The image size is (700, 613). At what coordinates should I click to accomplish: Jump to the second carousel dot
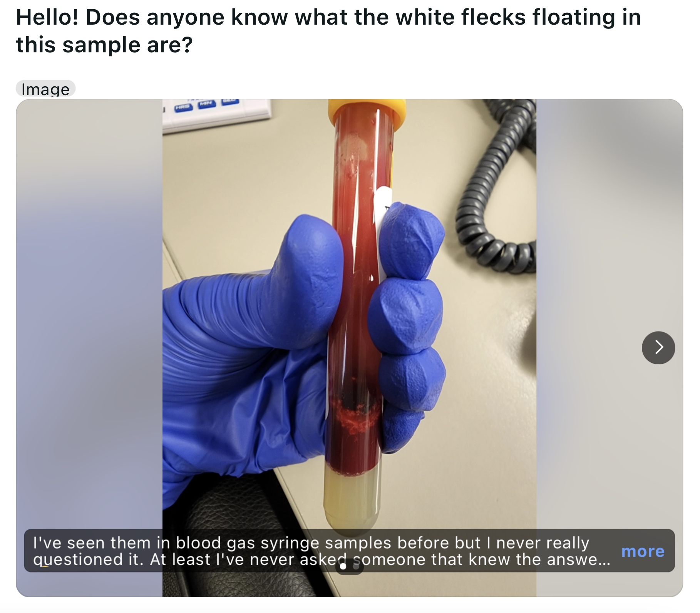(x=356, y=566)
